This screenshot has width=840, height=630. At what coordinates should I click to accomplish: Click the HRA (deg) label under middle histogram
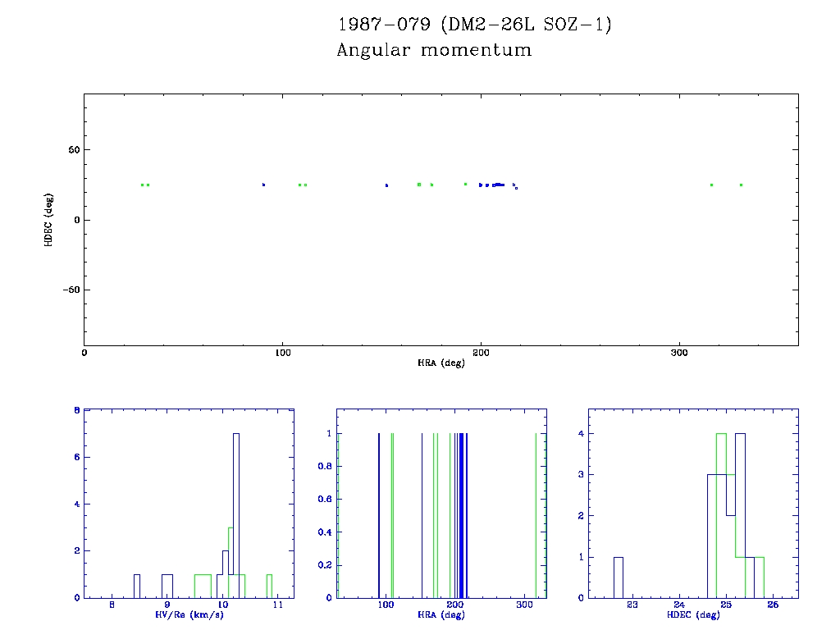[441, 615]
